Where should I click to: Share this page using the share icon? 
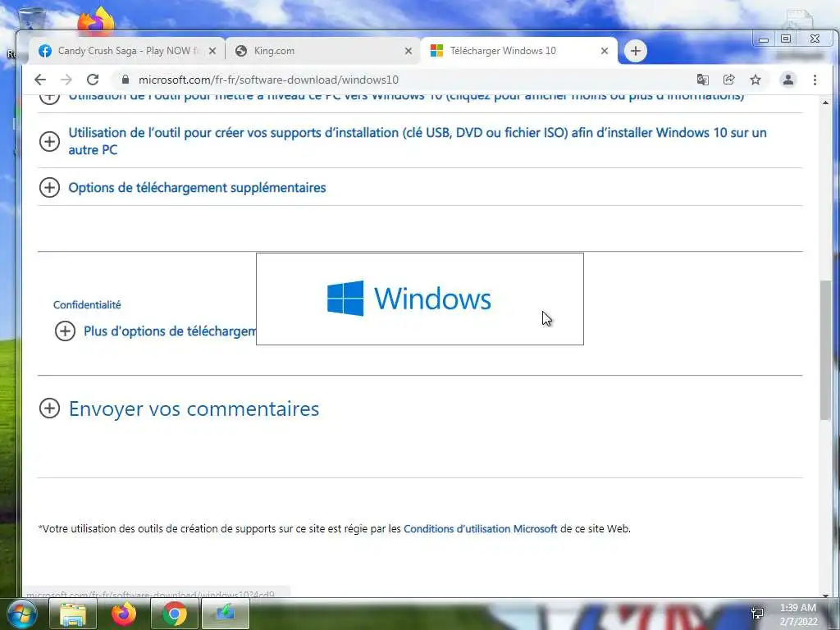tap(728, 80)
